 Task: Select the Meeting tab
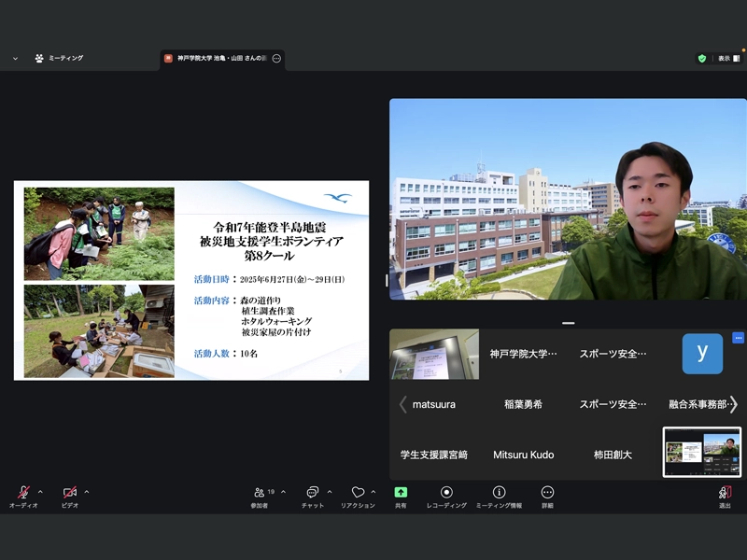[x=59, y=58]
